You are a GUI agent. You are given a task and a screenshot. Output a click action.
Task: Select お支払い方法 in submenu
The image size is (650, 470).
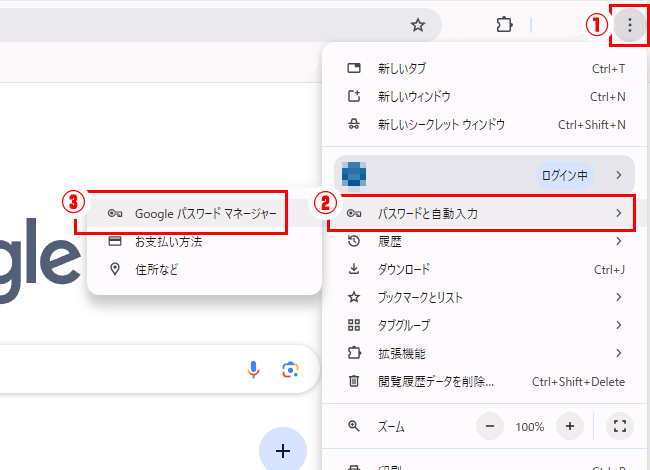(x=168, y=241)
